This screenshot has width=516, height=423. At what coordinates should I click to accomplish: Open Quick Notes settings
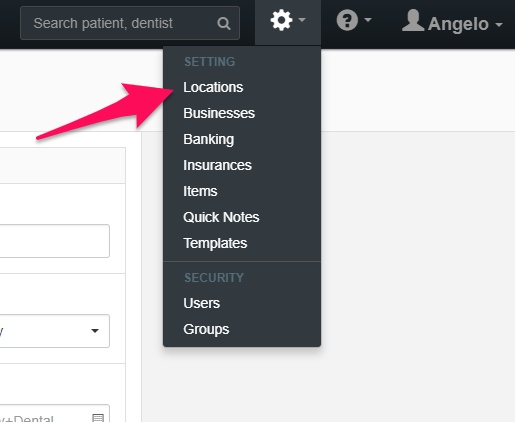221,217
